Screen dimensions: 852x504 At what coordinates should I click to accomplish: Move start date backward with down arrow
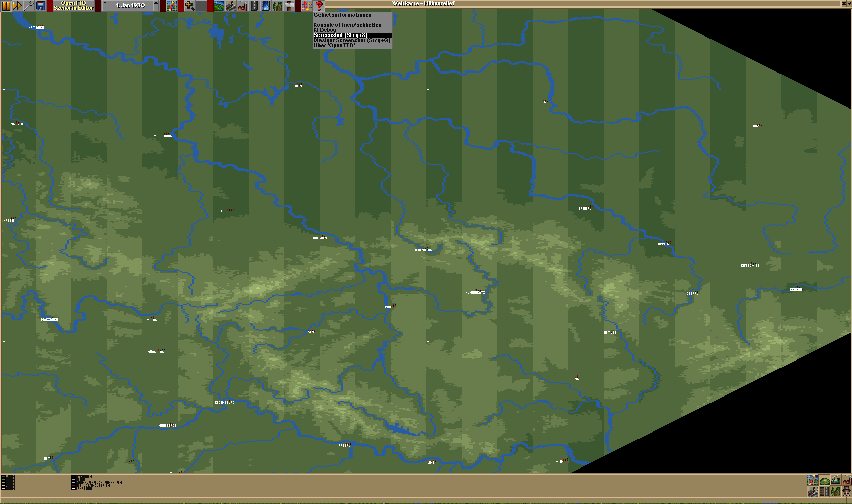click(x=105, y=5)
